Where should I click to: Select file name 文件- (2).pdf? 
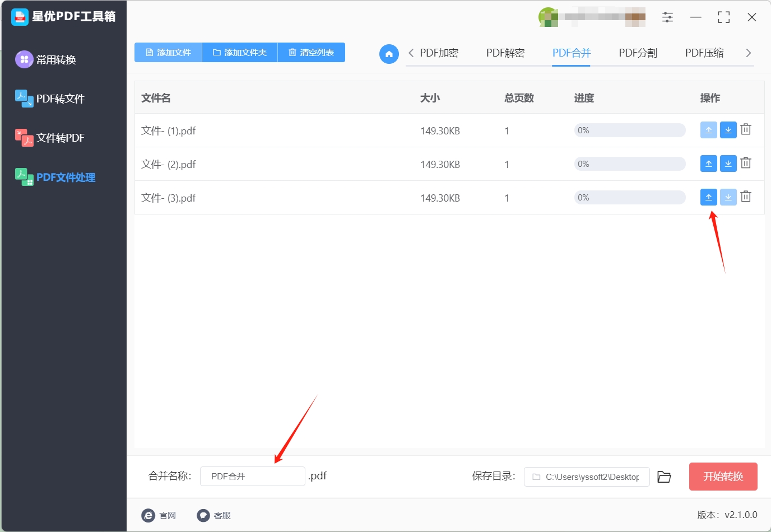[x=169, y=164]
